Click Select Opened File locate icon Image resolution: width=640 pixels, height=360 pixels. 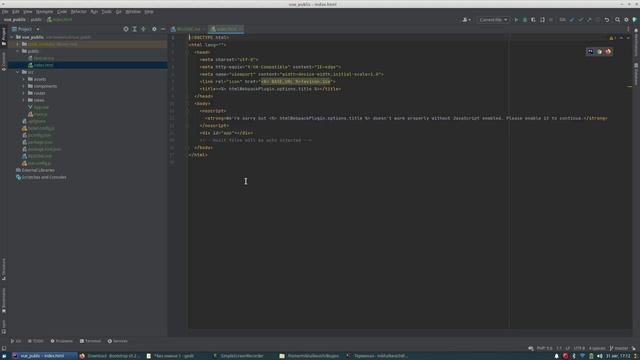tap(126, 29)
